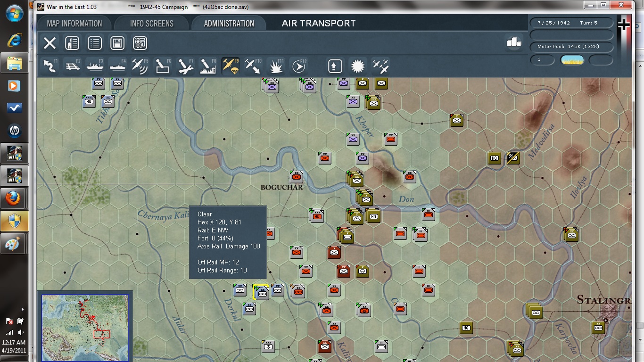The width and height of the screenshot is (644, 362).
Task: Click the crossed aircraft icon
Action: (x=380, y=66)
